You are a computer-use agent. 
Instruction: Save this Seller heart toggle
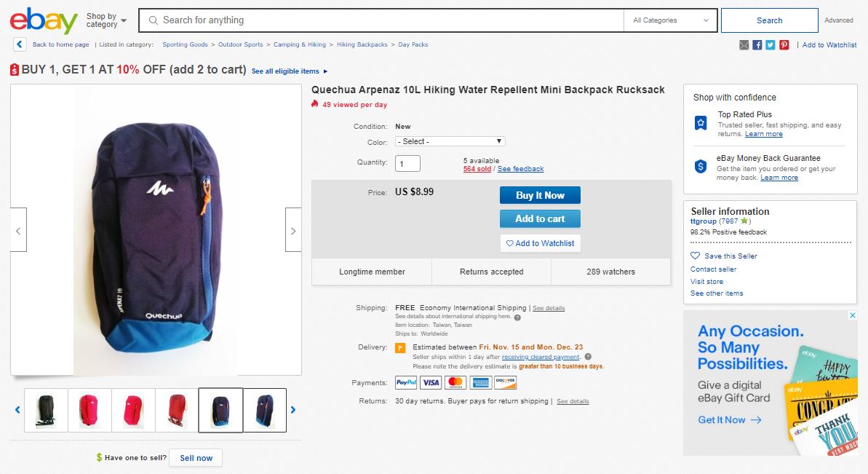[x=696, y=256]
